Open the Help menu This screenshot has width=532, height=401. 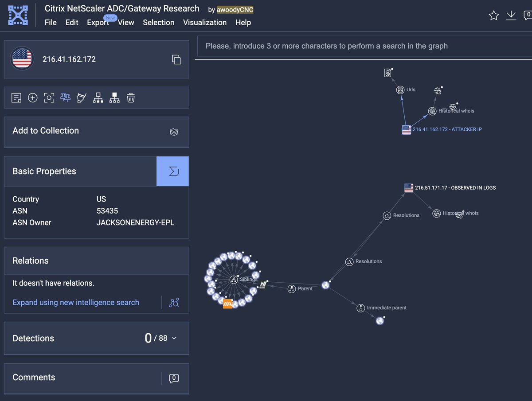click(243, 22)
